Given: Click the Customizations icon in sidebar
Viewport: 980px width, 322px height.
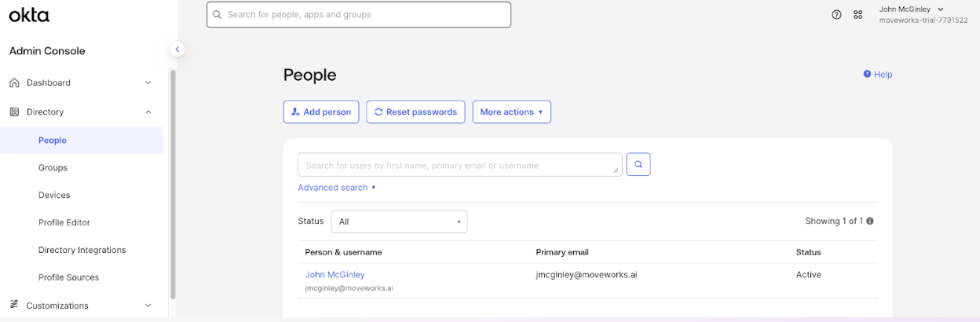Looking at the screenshot, I should coord(14,306).
